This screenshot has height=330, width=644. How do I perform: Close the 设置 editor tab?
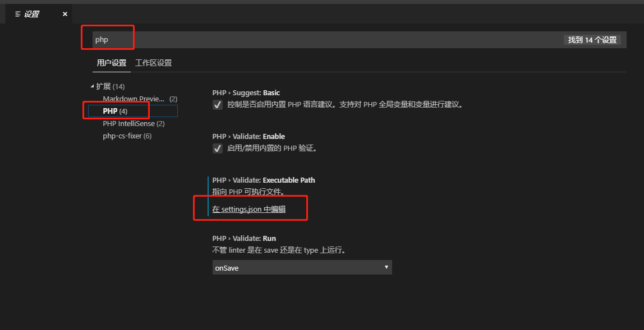65,13
